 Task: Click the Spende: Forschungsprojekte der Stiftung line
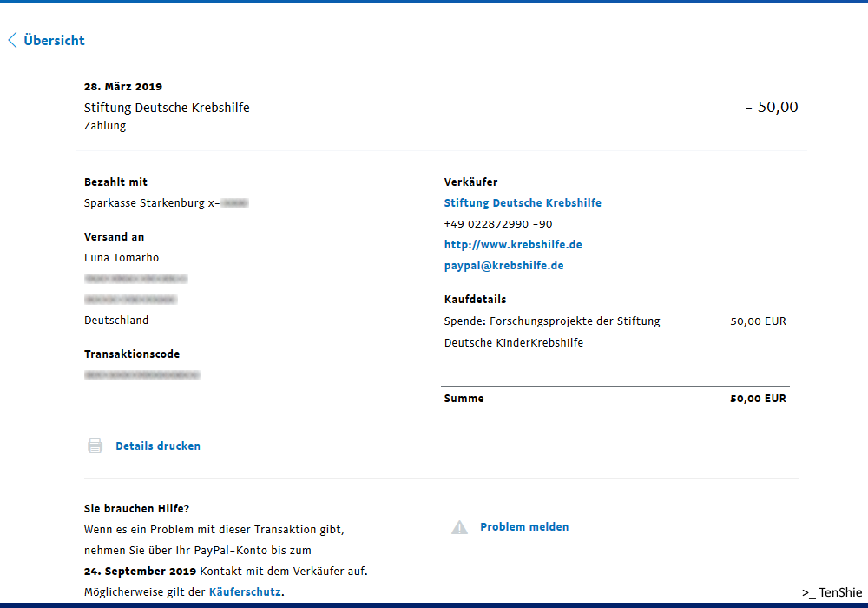point(552,321)
